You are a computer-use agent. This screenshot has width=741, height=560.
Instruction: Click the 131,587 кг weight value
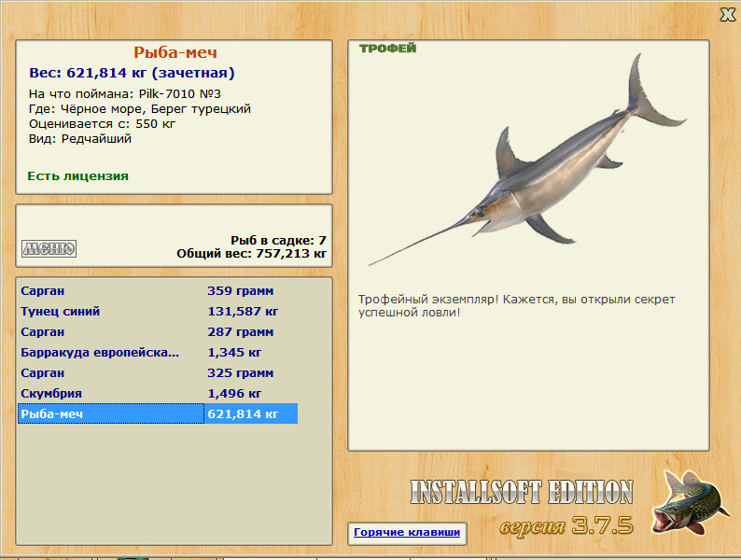click(243, 312)
